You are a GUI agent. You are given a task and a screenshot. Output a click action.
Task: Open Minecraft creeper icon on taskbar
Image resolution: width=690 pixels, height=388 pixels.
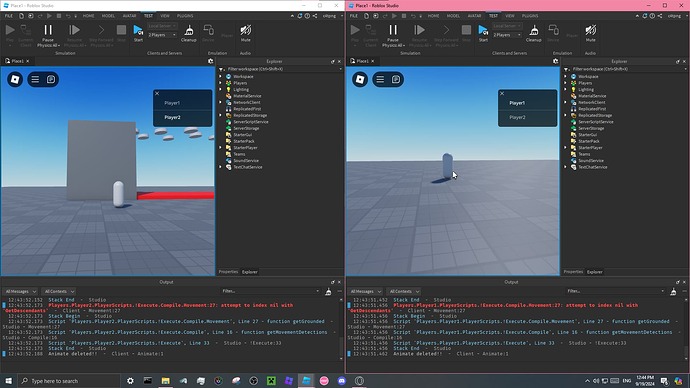coord(271,381)
